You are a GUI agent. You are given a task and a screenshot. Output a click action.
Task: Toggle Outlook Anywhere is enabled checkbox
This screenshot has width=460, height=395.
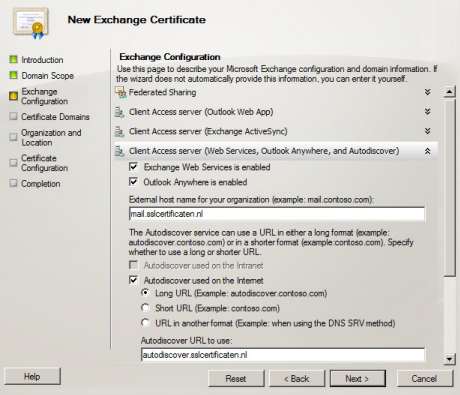[133, 182]
